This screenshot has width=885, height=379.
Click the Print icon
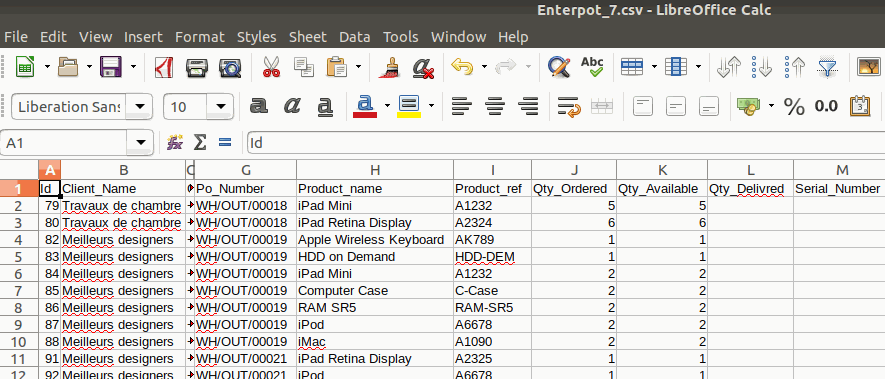coord(197,67)
